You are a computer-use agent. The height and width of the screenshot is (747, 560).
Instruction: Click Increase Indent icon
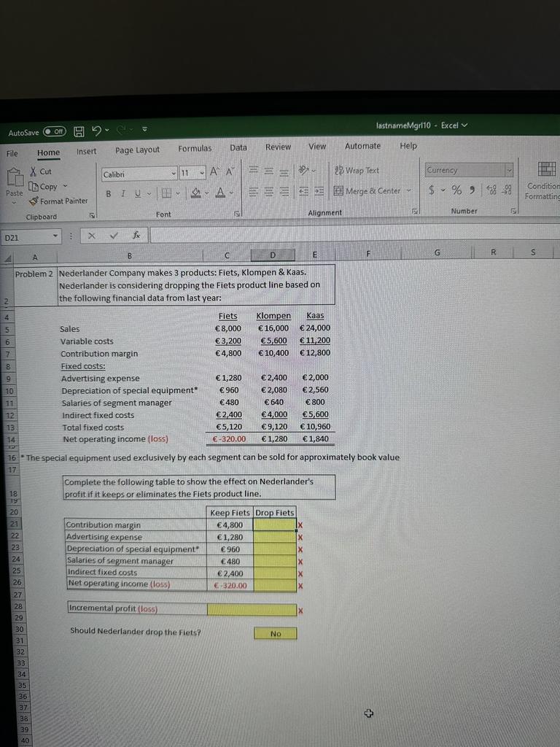(x=319, y=191)
